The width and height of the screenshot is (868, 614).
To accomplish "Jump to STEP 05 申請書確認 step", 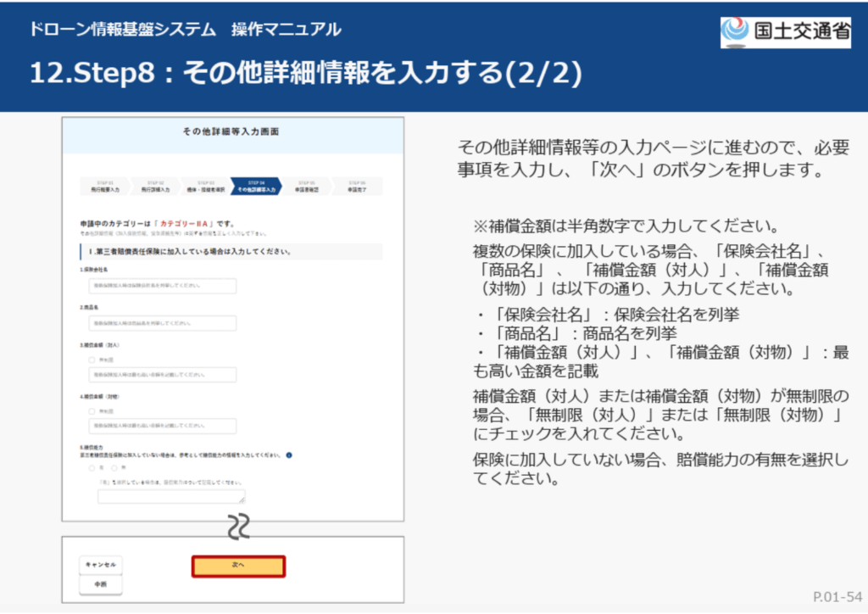I will (x=306, y=187).
